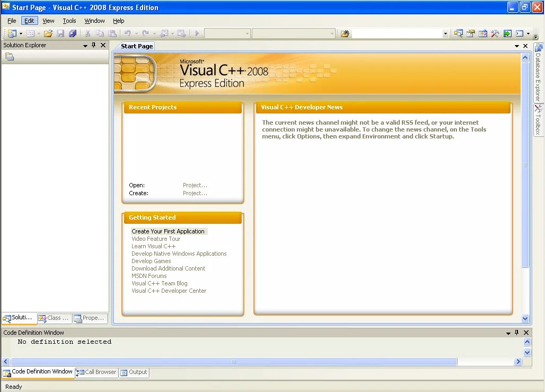545x392 pixels.
Task: Open the File menu
Action: 12,21
